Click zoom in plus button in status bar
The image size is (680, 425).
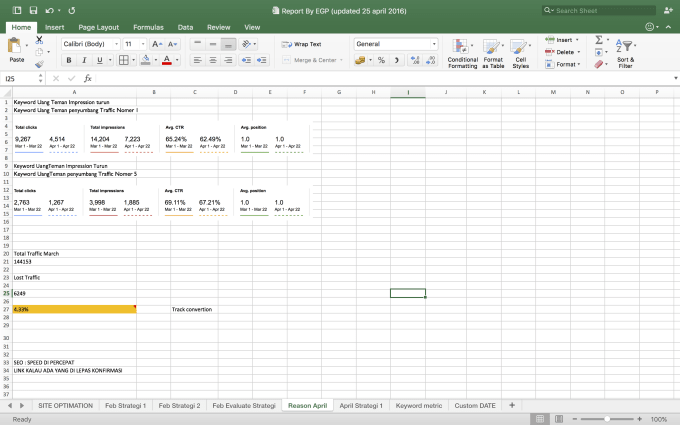click(640, 419)
